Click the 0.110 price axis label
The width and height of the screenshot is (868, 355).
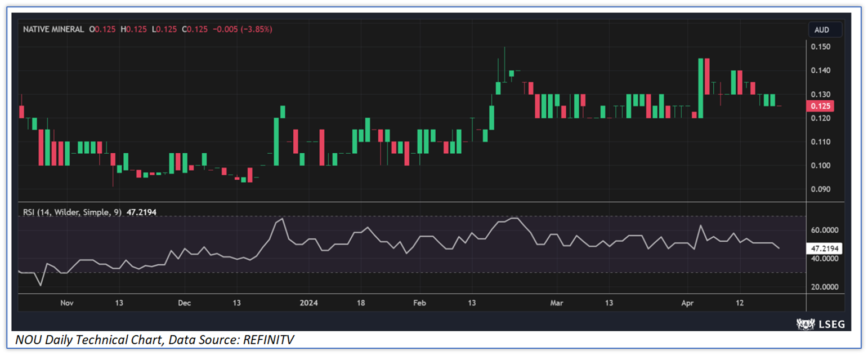(x=820, y=141)
